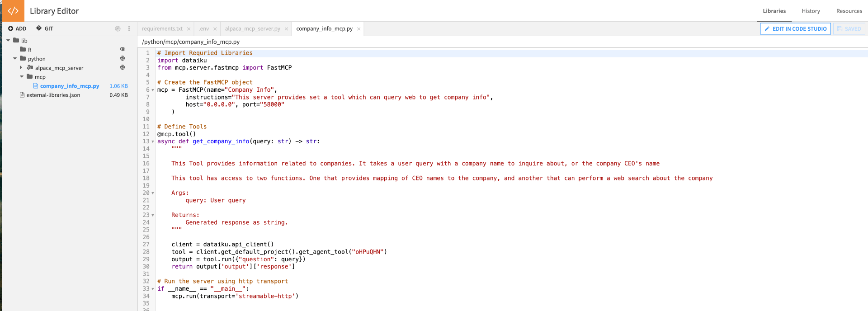
Task: Click the lib folder icon
Action: coord(16,40)
